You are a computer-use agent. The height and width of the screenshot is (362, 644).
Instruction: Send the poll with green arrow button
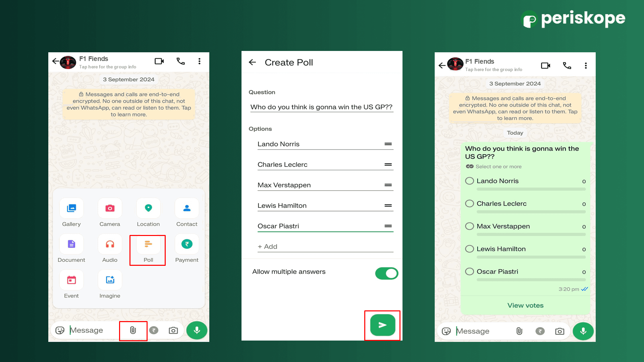coord(383,325)
